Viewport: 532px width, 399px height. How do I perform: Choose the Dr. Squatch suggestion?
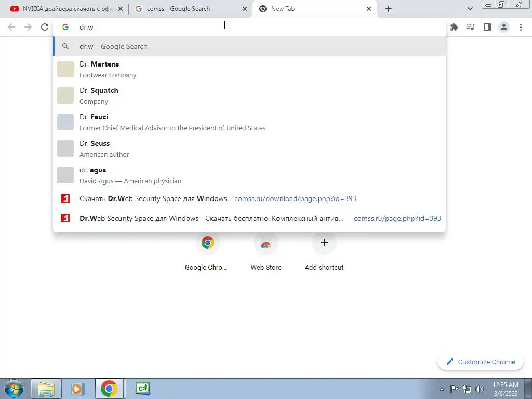tap(249, 96)
